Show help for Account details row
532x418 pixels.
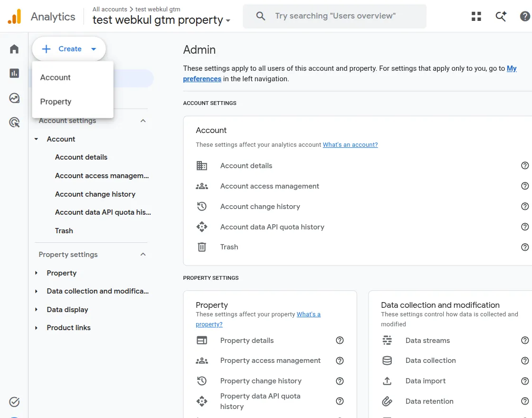(525, 166)
